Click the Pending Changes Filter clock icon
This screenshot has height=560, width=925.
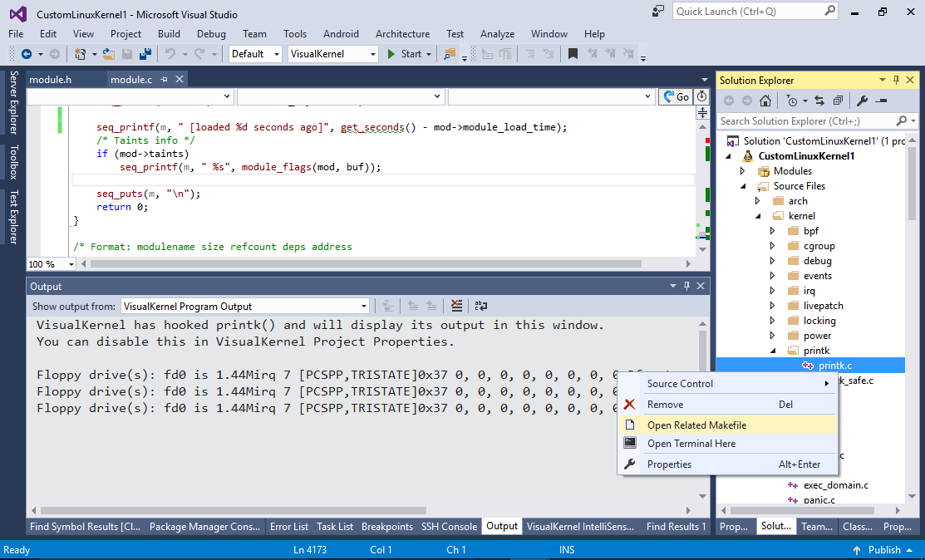pyautogui.click(x=792, y=101)
